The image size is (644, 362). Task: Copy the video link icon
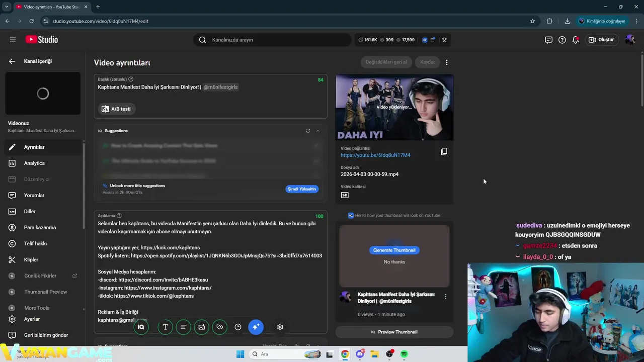click(x=444, y=151)
